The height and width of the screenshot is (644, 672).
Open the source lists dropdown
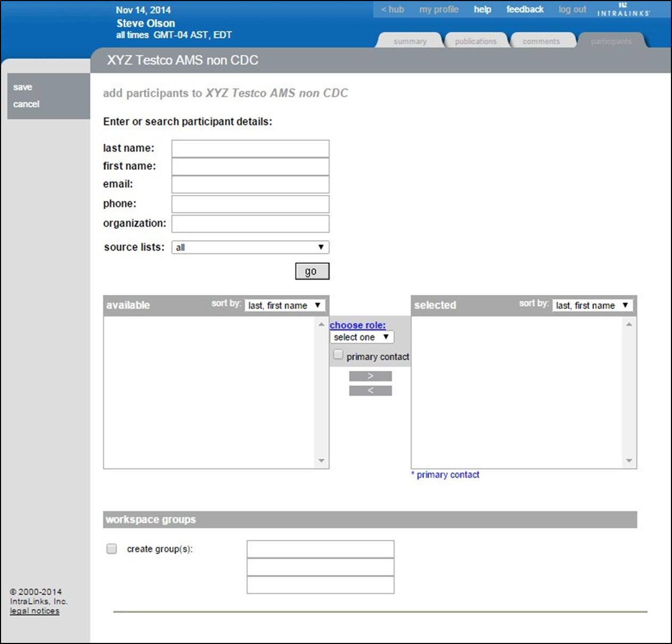click(249, 247)
